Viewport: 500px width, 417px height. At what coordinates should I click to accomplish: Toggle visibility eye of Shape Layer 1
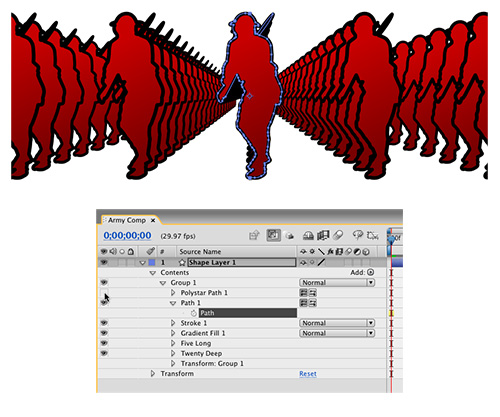104,262
